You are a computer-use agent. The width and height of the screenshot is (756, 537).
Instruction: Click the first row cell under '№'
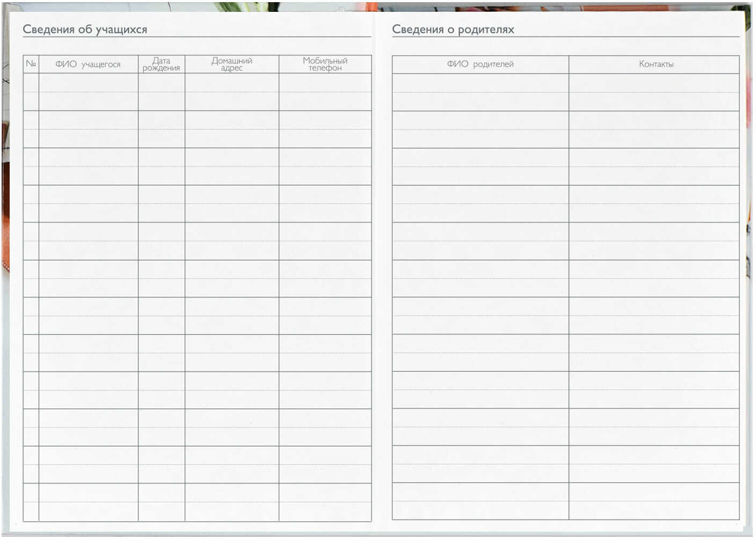click(x=31, y=92)
